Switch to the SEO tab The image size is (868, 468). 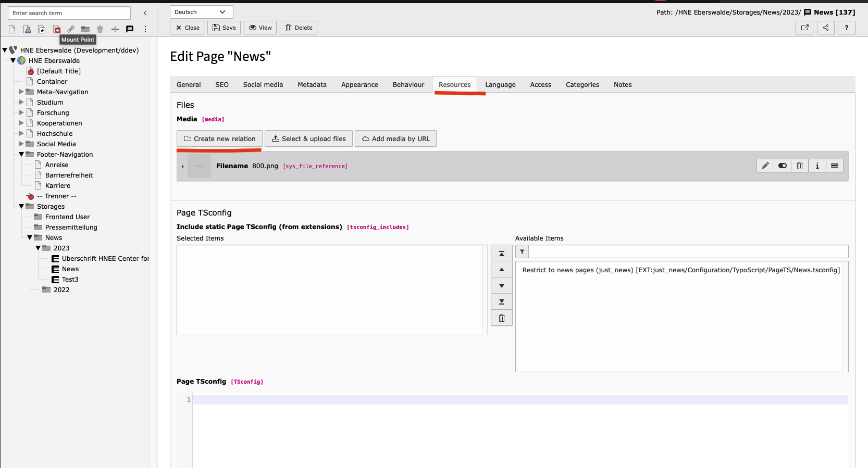click(222, 85)
